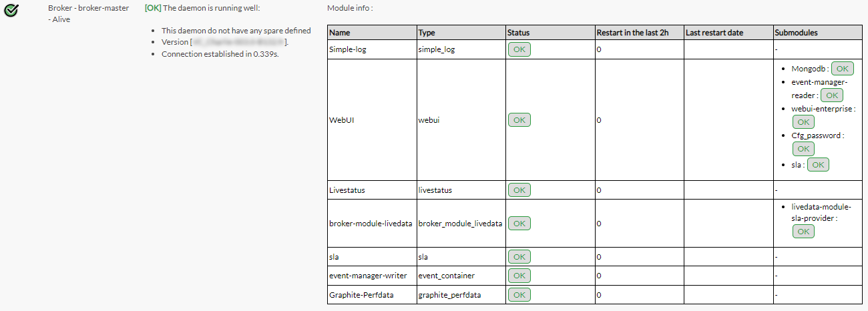The height and width of the screenshot is (311, 868).
Task: Click Graphite-Perfdata status OK badge
Action: pos(519,294)
